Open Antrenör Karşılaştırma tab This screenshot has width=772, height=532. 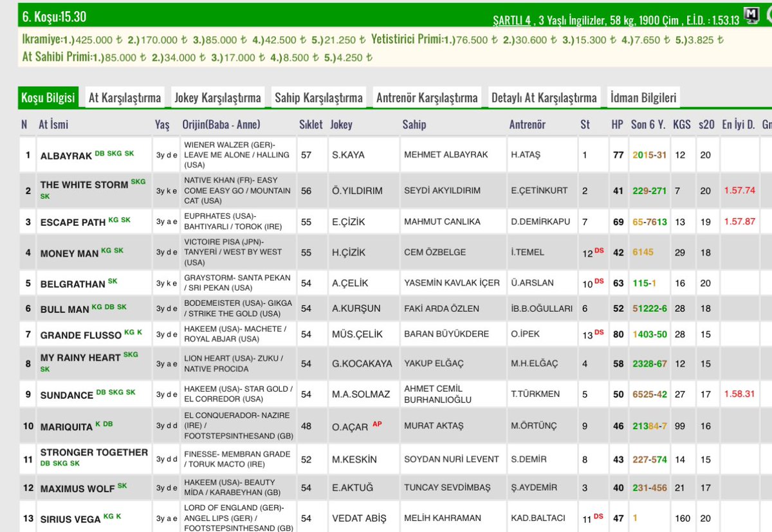[427, 98]
